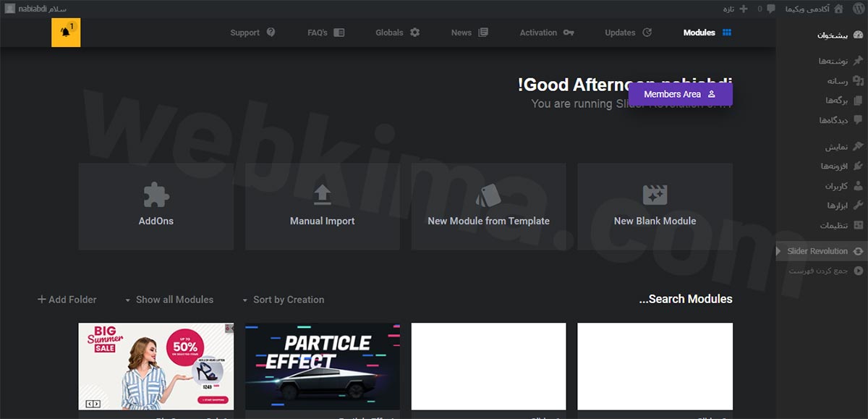
Task: Switch to the News tab
Action: 469,33
